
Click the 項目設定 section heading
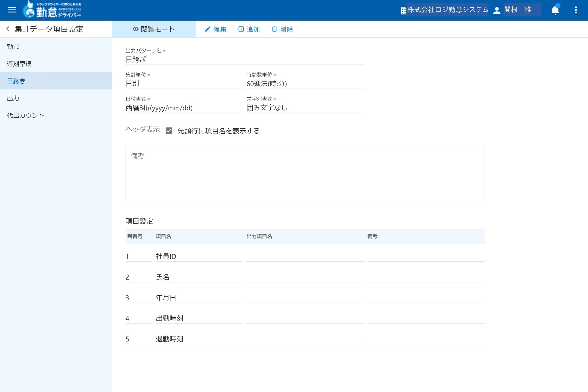point(139,221)
